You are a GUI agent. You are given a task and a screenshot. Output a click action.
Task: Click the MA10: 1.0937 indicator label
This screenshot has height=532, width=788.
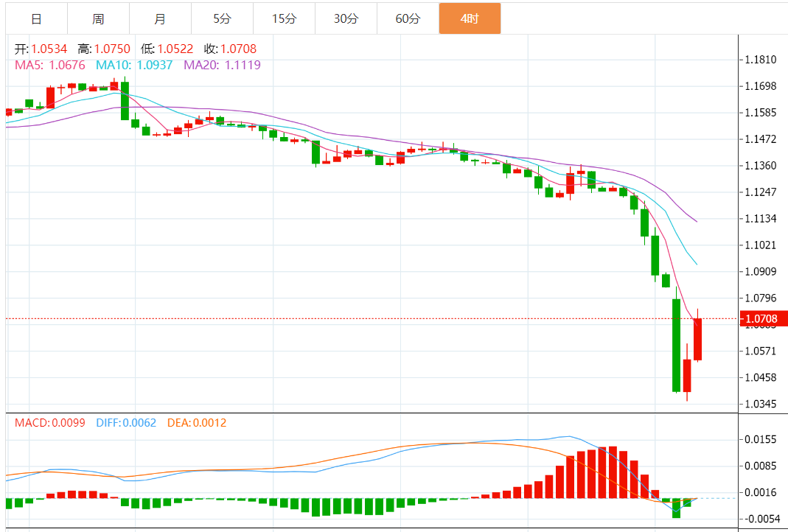point(134,65)
